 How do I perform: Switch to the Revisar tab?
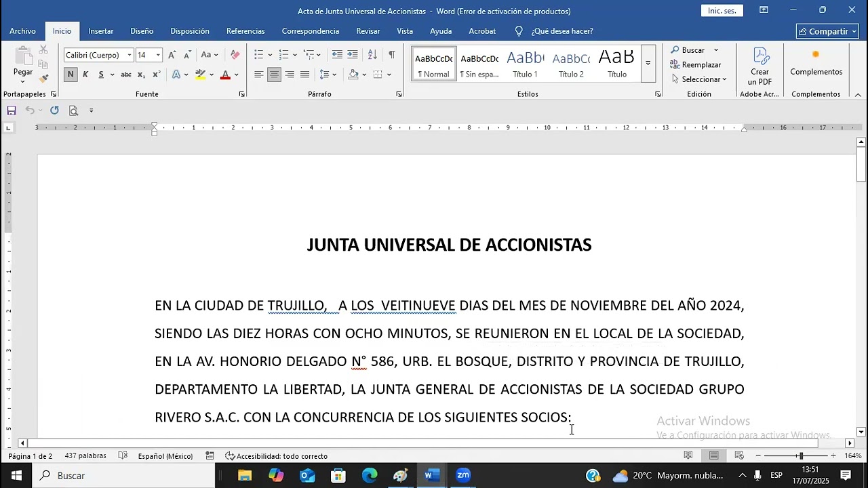[x=368, y=31]
